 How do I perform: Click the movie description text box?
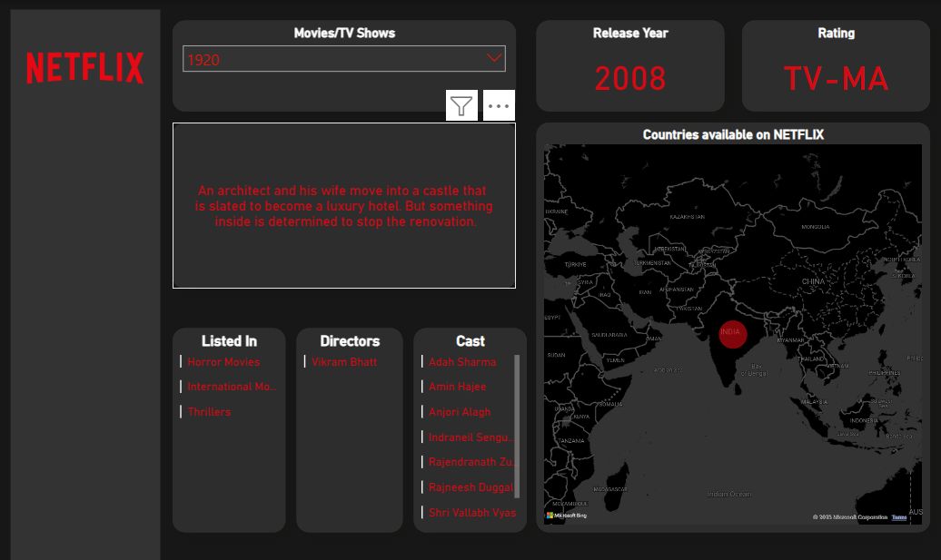coord(344,206)
